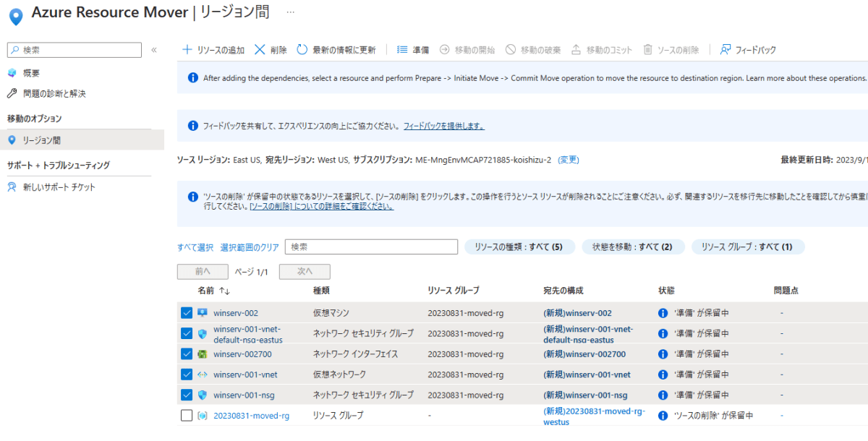Click the (変更) link after the subscription
868x441 pixels.
tap(569, 160)
